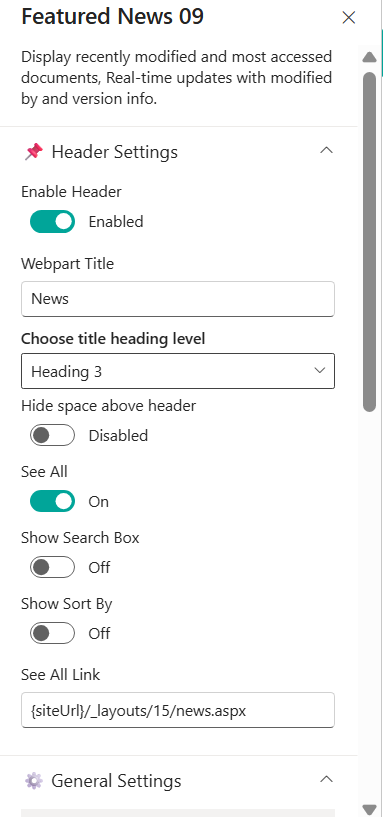The width and height of the screenshot is (383, 817).
Task: Click the See All Link label
Action: click(x=60, y=675)
